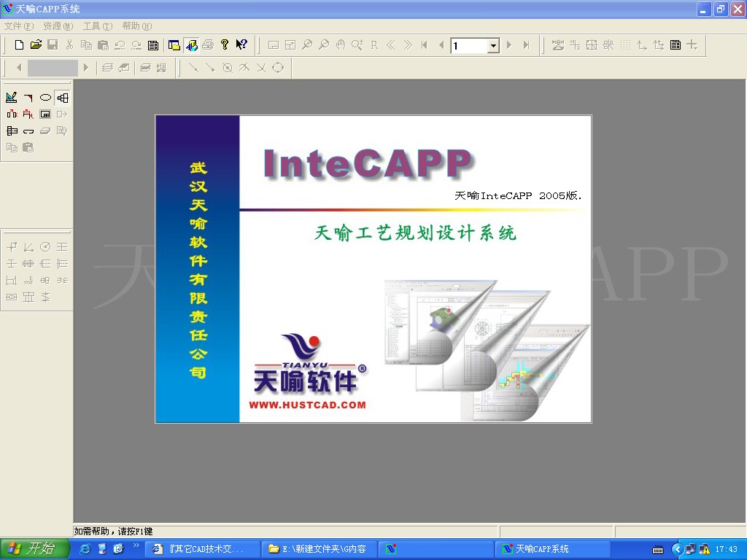
Task: Click the Undo arrow icon
Action: 120,45
